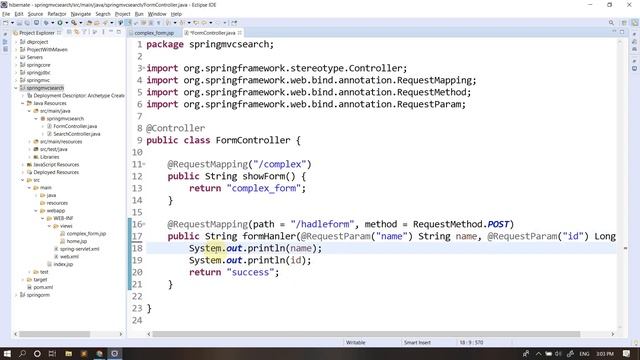Viewport: 640px width, 360px height.
Task: Open the Refactor menu
Action: click(57, 14)
